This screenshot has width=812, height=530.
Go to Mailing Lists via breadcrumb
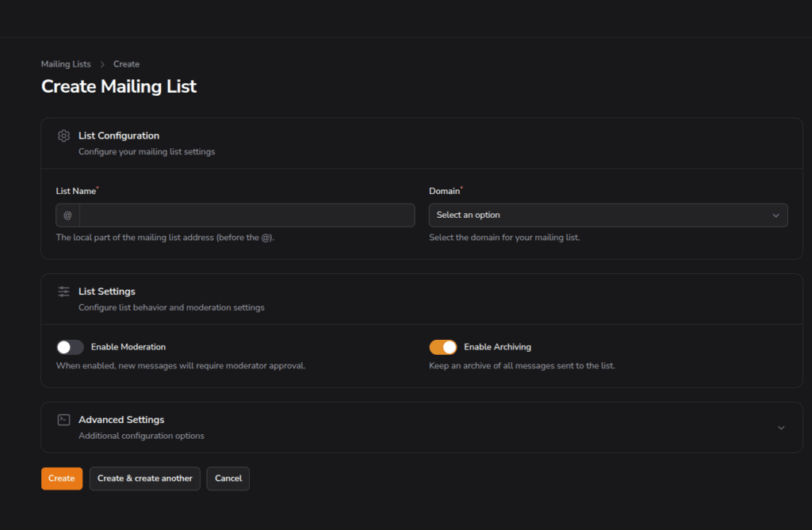pos(66,64)
